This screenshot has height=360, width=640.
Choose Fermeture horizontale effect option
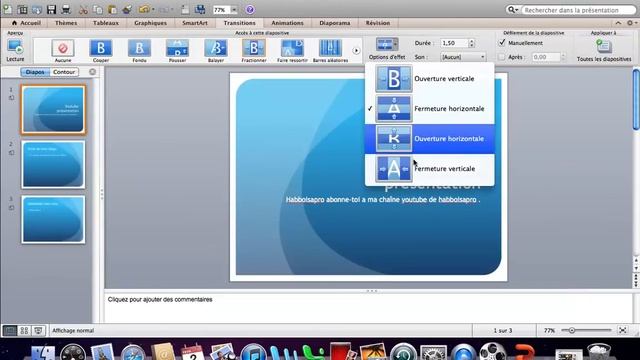[x=430, y=109]
